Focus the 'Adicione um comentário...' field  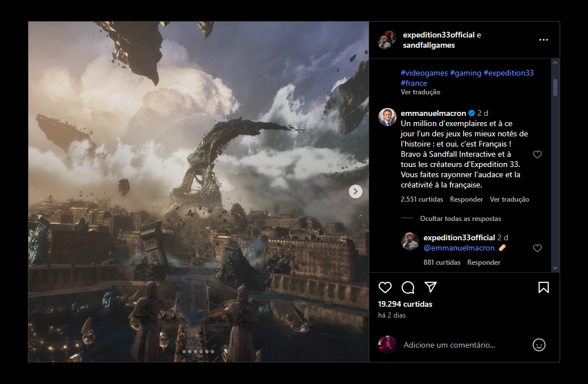pyautogui.click(x=465, y=345)
